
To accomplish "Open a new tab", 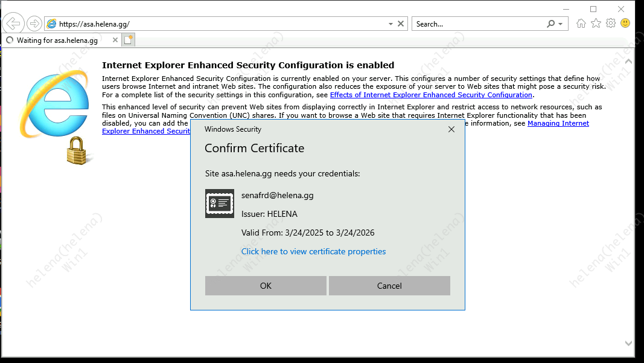I will coord(128,40).
